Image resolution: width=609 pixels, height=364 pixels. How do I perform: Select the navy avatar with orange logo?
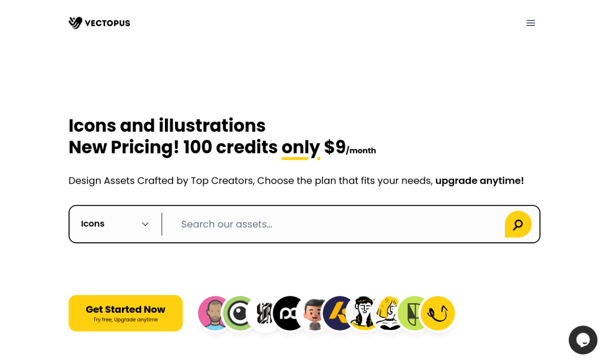(x=339, y=313)
